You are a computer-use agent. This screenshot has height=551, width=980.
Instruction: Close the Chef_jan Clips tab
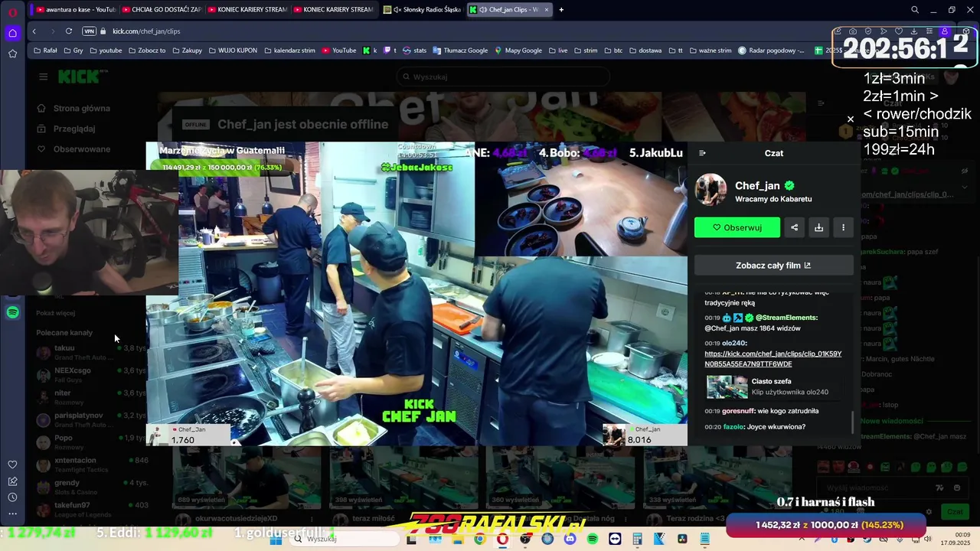pos(546,10)
